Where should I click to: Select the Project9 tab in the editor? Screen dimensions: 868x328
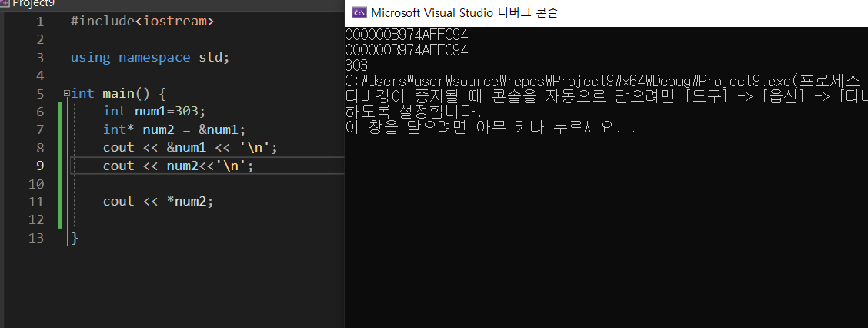(x=28, y=3)
